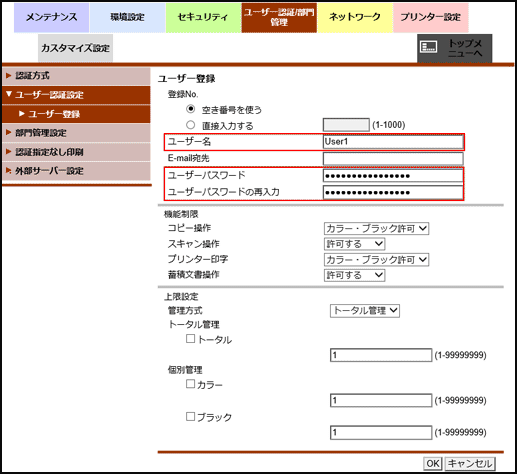The width and height of the screenshot is (517, 474).
Task: Click the キャンセル button
Action: (470, 463)
